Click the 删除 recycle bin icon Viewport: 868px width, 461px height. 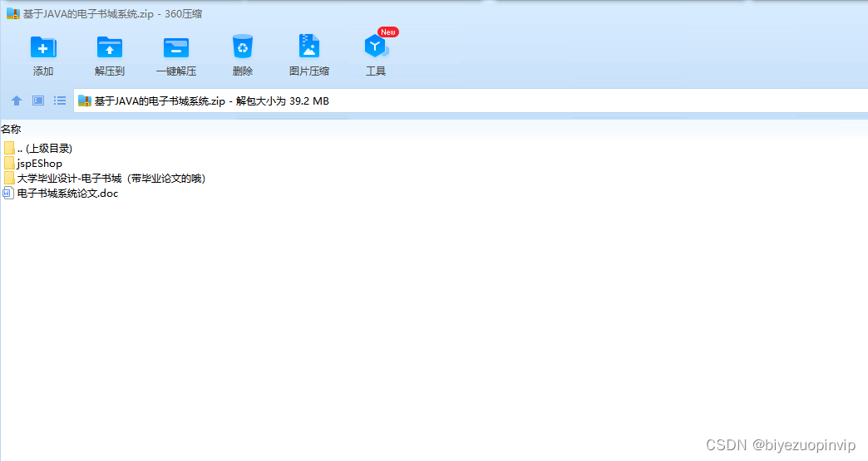(x=243, y=47)
